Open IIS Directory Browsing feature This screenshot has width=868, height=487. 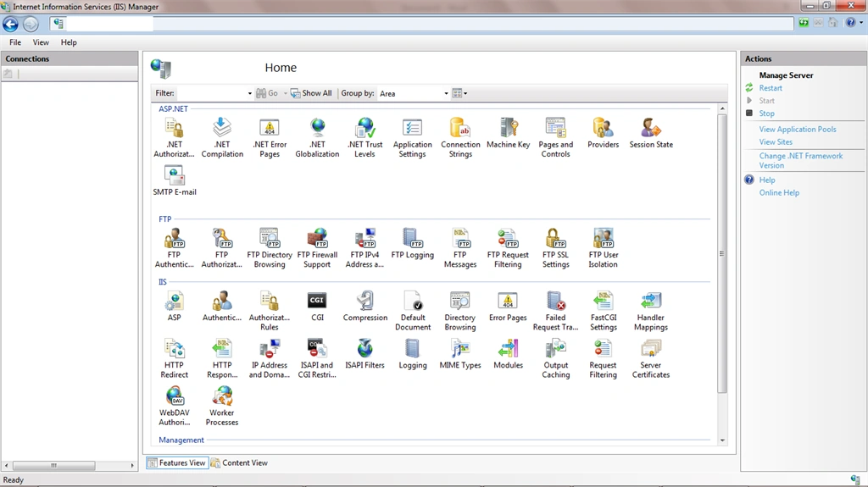tap(460, 311)
